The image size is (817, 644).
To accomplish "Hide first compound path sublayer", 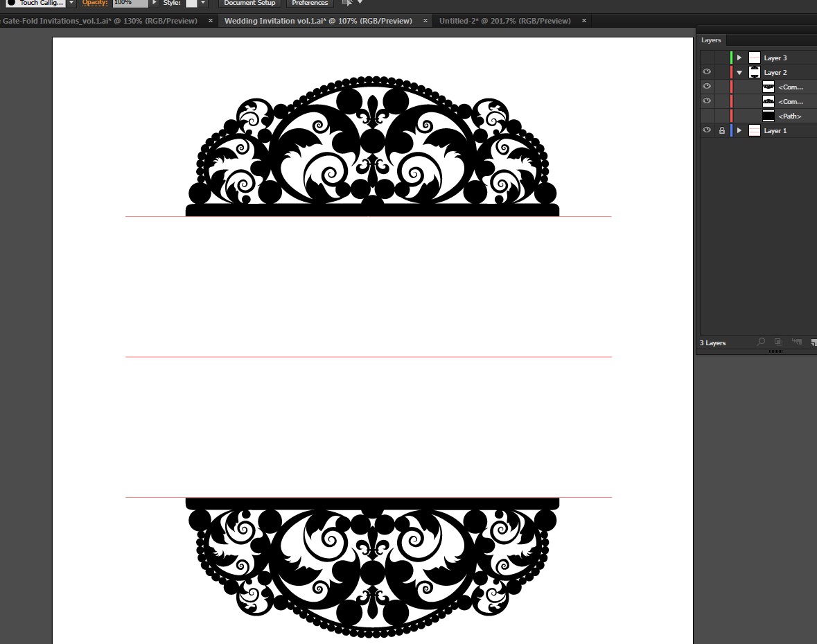I will [x=707, y=87].
